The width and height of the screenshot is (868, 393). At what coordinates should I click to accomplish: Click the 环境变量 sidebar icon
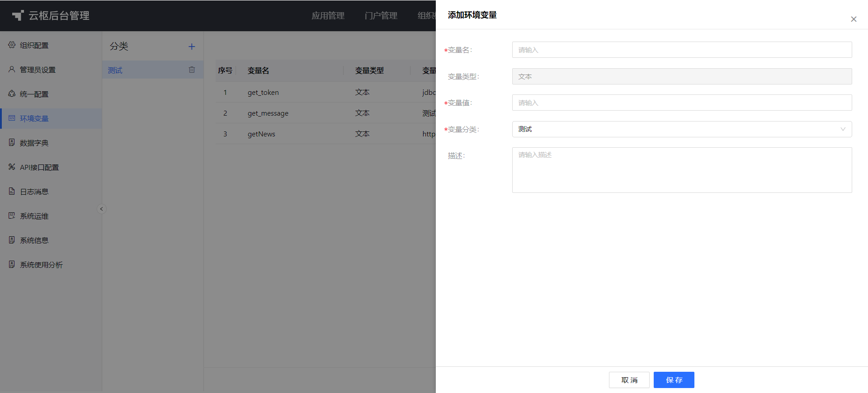pos(12,118)
